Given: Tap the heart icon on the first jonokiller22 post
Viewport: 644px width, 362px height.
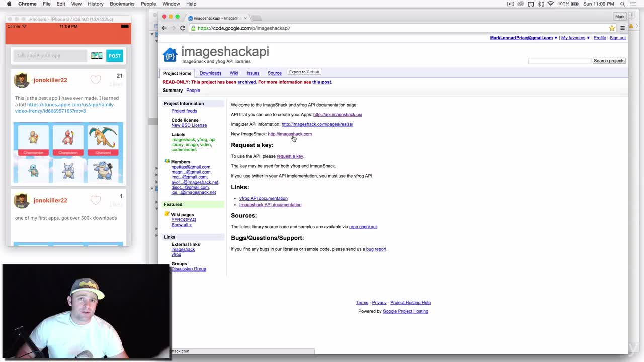Looking at the screenshot, I should 96,80.
